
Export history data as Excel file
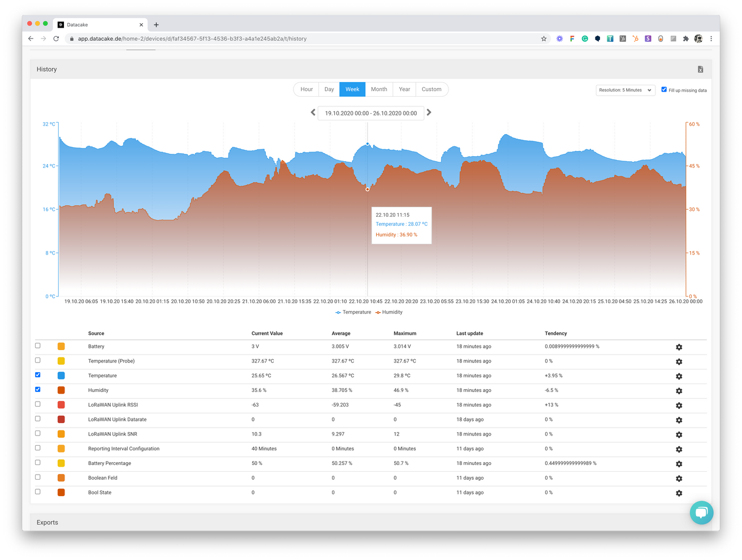[700, 68]
